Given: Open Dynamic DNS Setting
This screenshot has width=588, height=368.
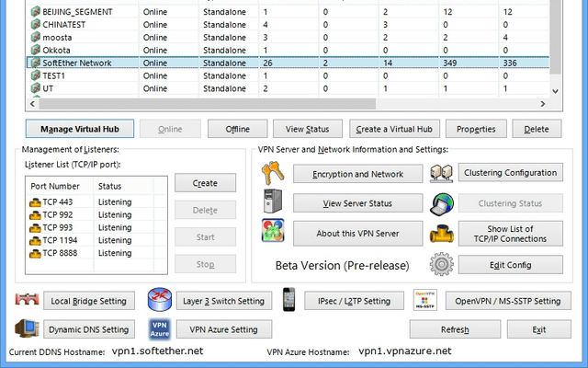Looking at the screenshot, I should pyautogui.click(x=89, y=329).
